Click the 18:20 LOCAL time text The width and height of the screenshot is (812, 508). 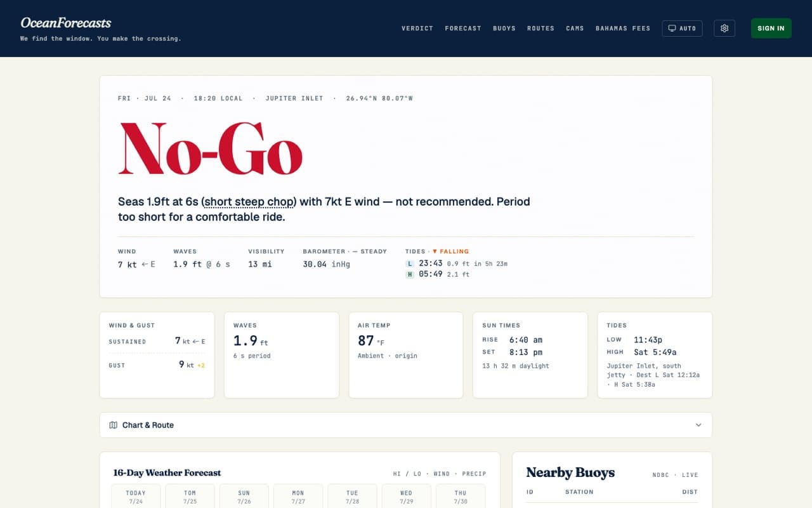(x=218, y=98)
